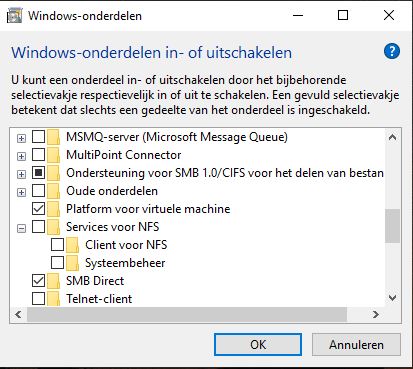
Task: Expand the SMB 1.0/CIFS support node
Action: pyautogui.click(x=21, y=174)
